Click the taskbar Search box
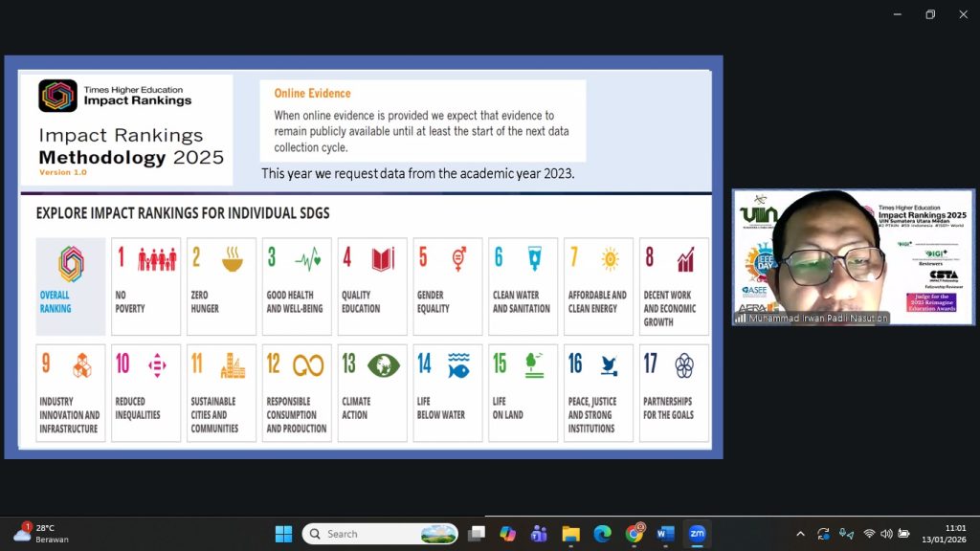 pos(380,534)
